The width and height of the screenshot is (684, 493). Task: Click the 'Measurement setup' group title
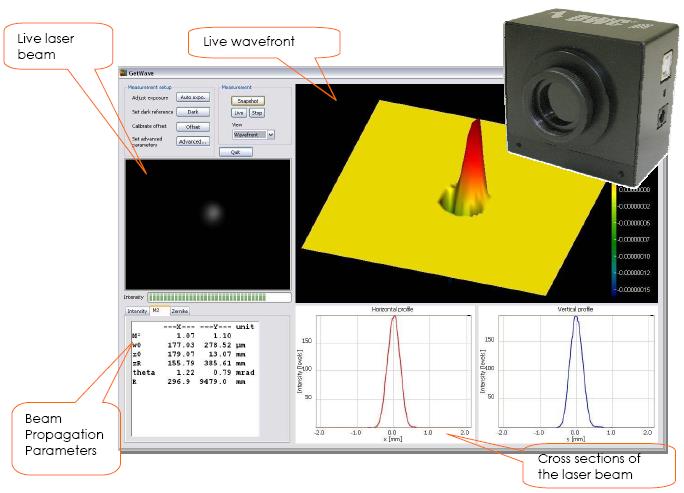[150, 87]
